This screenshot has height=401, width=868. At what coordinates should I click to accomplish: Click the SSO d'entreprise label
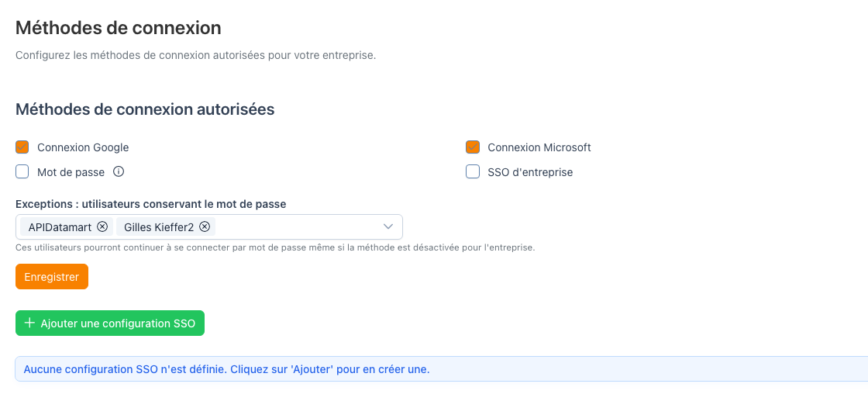pos(530,171)
